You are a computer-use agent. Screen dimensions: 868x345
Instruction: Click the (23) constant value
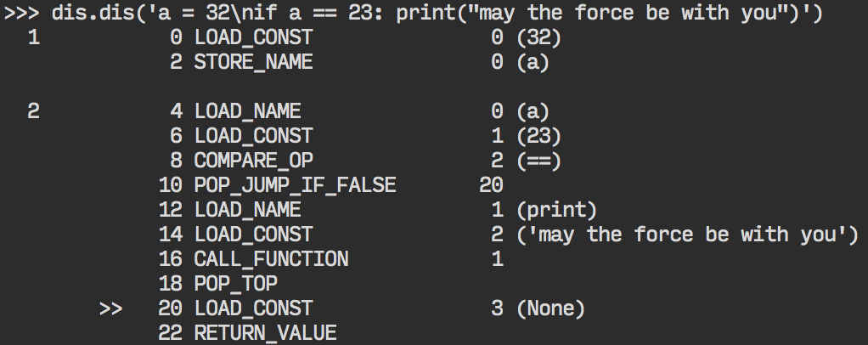pyautogui.click(x=538, y=135)
